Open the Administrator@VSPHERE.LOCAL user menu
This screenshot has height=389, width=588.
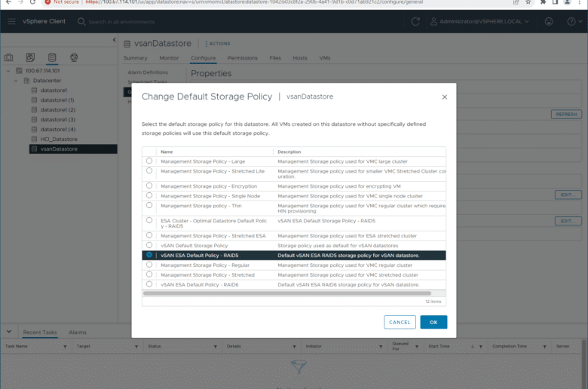tap(479, 21)
